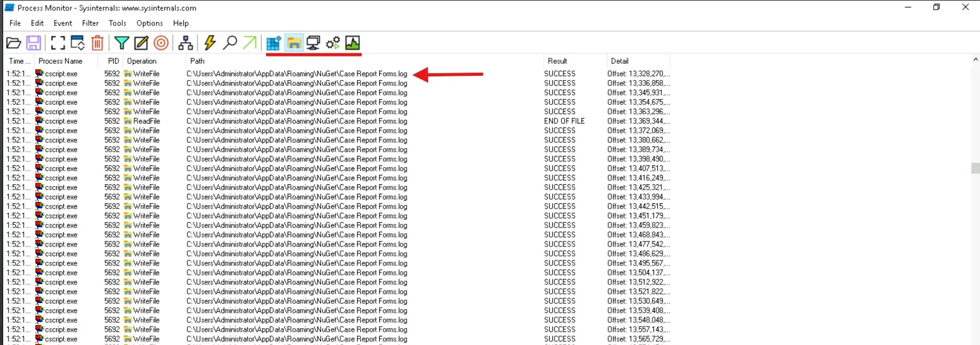Click the Path column header
Image resolution: width=980 pixels, height=345 pixels.
coord(364,61)
